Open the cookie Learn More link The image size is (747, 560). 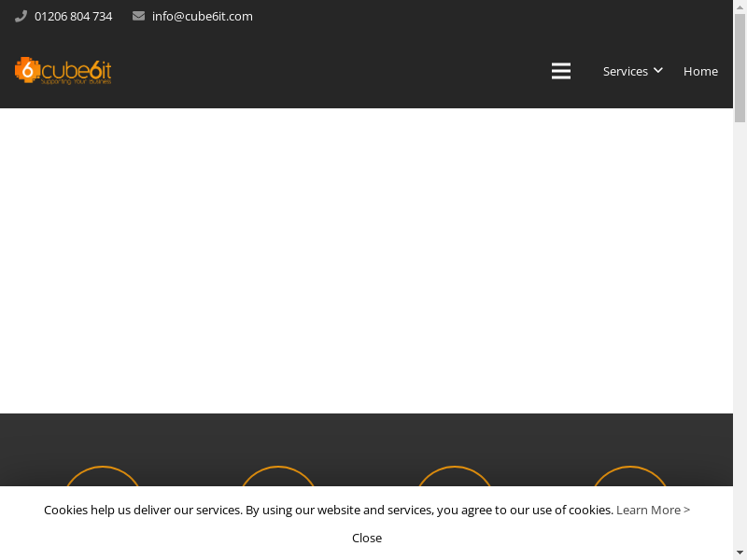[x=653, y=510]
